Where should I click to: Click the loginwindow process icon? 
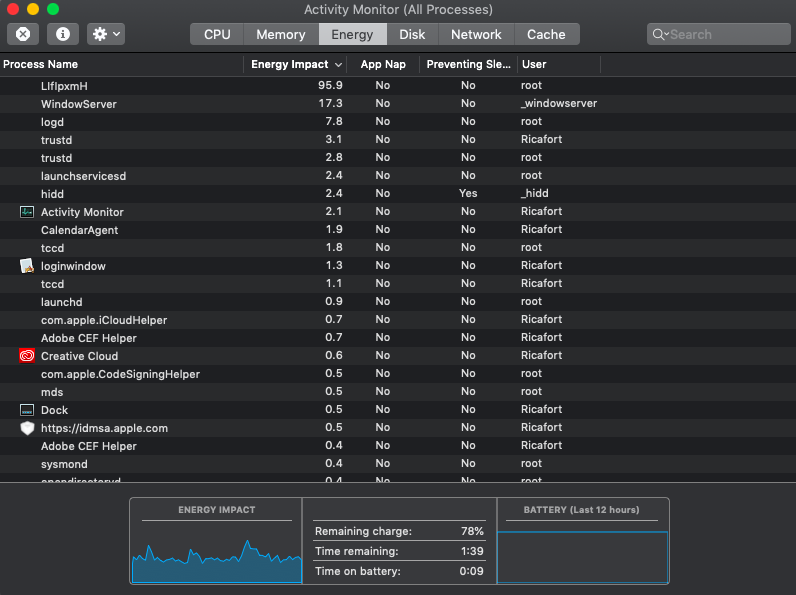click(27, 266)
